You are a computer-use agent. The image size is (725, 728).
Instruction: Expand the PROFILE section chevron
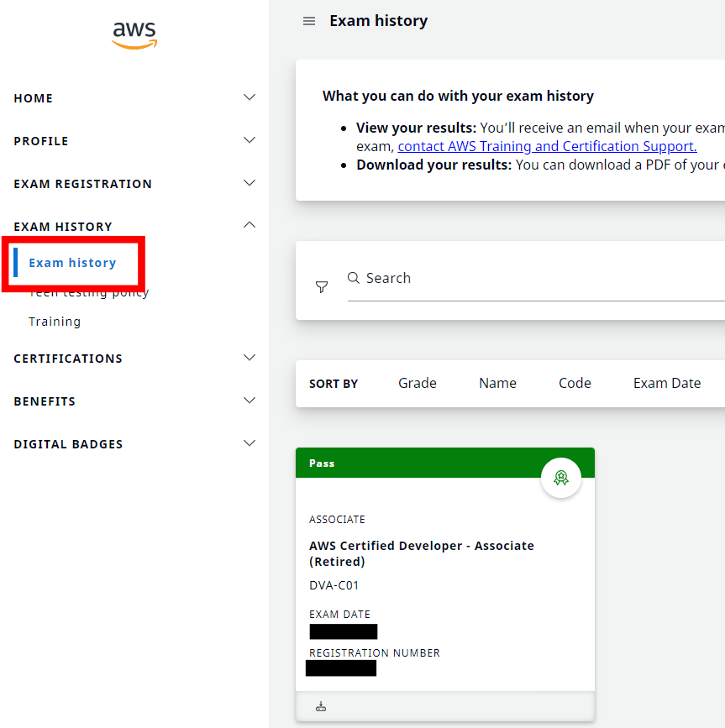pos(250,140)
